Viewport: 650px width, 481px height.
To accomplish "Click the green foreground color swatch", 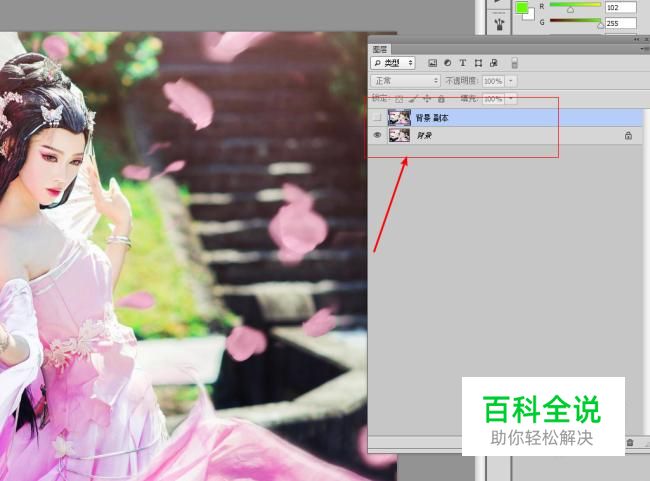I will pos(521,8).
